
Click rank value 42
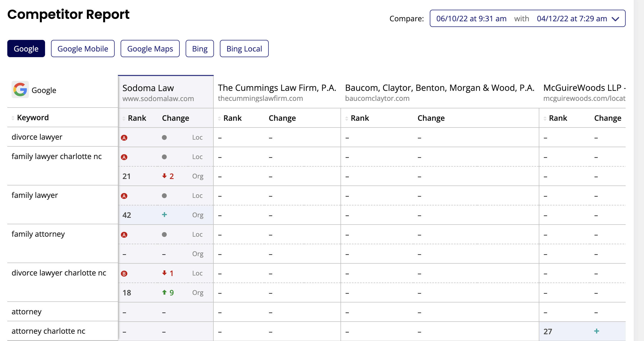click(x=127, y=215)
